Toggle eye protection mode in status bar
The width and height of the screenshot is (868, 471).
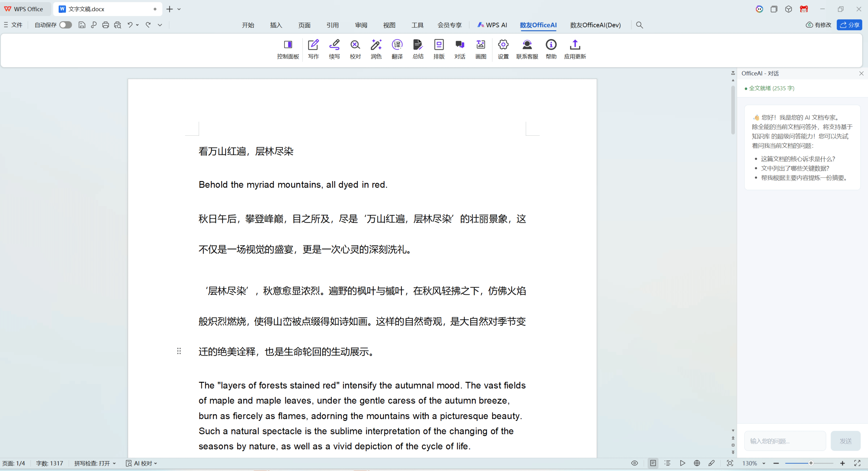click(x=634, y=463)
